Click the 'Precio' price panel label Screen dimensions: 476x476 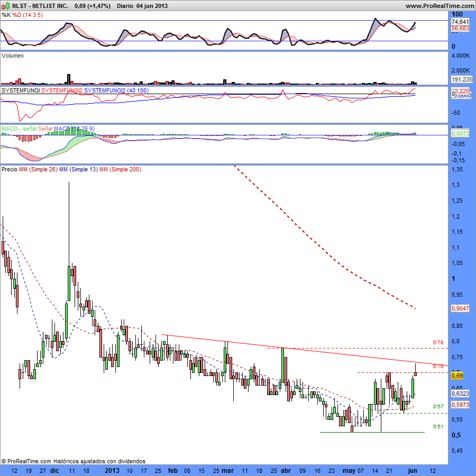pyautogui.click(x=10, y=169)
